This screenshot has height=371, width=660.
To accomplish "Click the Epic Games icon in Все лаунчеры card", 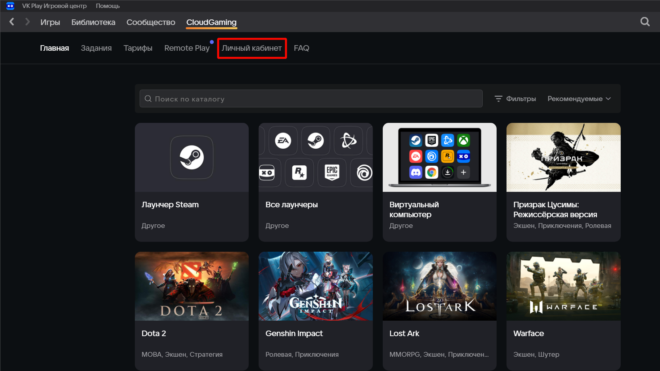I will (x=332, y=172).
